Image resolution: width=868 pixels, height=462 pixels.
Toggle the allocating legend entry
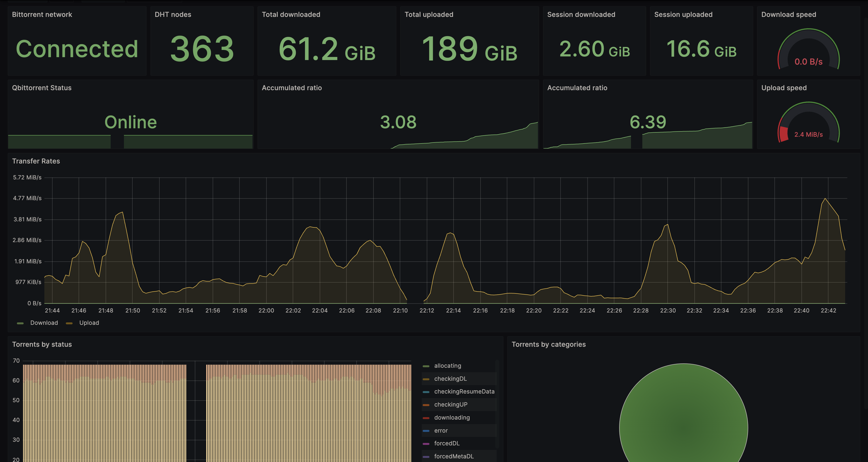[448, 366]
